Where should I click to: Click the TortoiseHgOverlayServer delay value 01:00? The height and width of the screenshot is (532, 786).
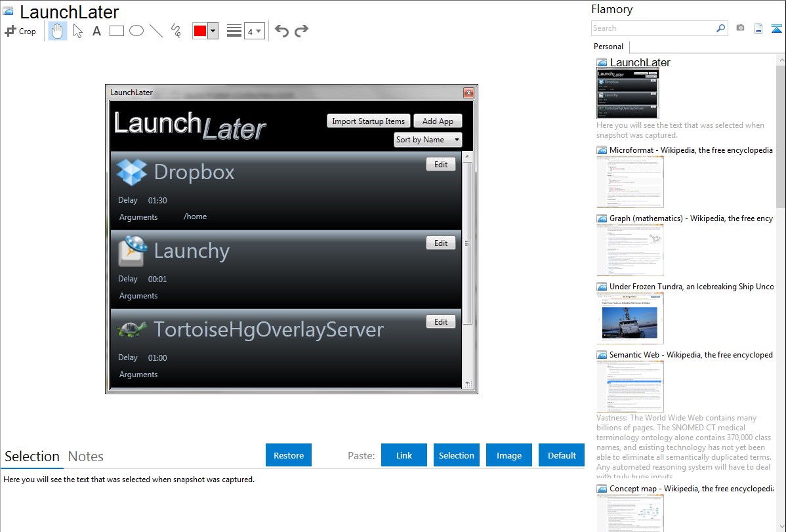click(157, 358)
